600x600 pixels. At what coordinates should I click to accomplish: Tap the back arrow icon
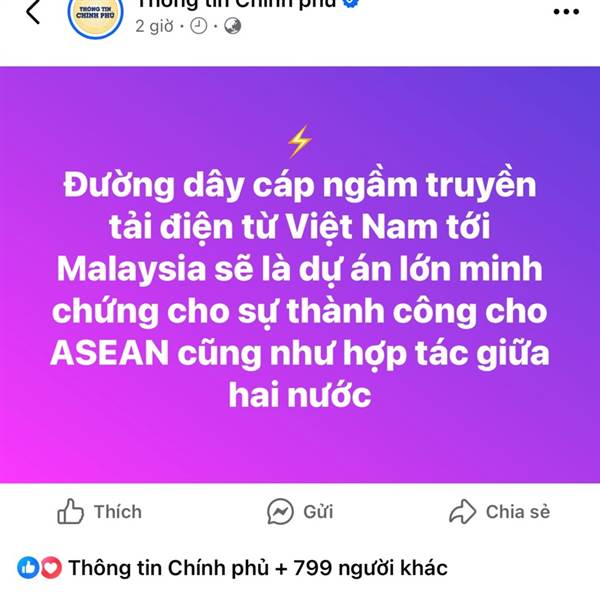pos(33,11)
